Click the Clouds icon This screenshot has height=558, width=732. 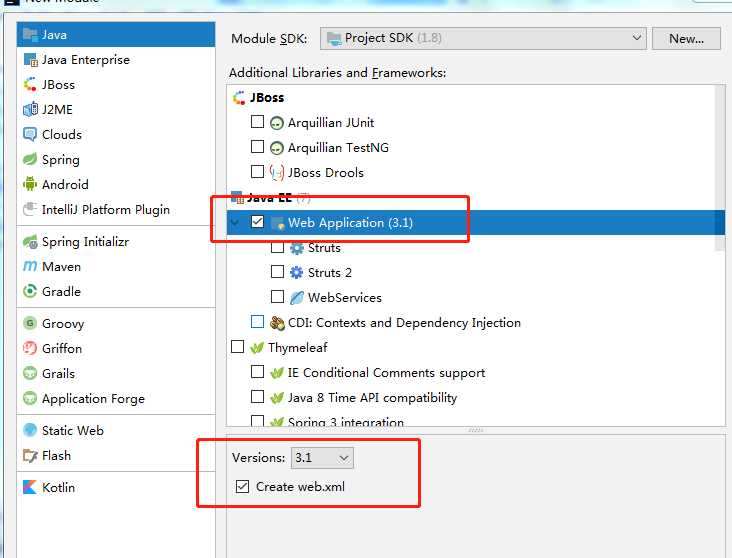tap(30, 134)
